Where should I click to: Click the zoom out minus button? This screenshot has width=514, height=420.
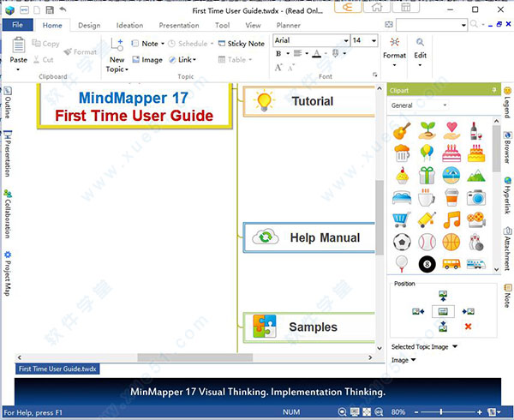[416, 412]
